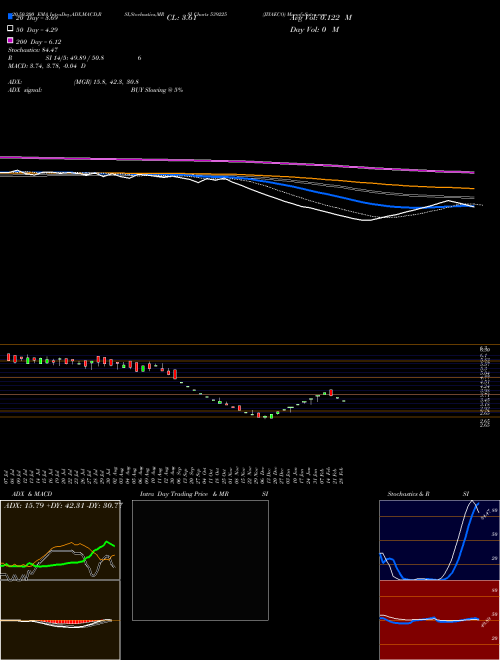Screen dimensions: 500x660
Task: Click the 'ADX & MACD' panel title
Action: pyautogui.click(x=32, y=494)
